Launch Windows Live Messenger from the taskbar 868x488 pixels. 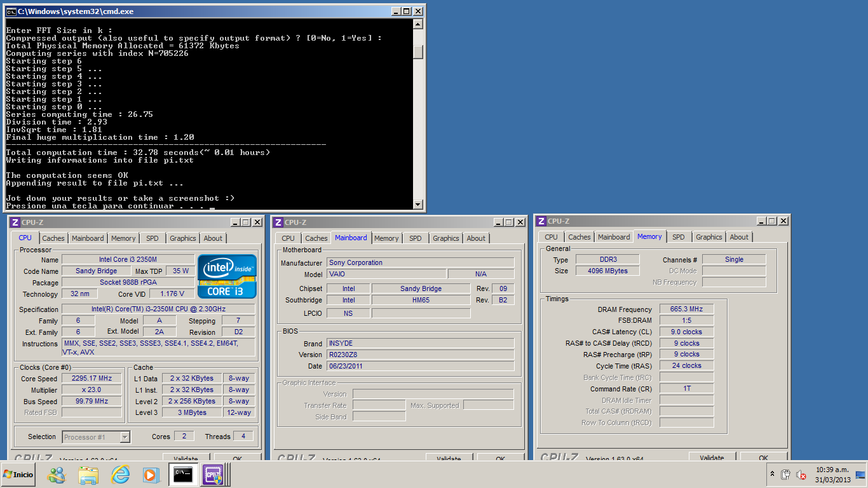[57, 475]
